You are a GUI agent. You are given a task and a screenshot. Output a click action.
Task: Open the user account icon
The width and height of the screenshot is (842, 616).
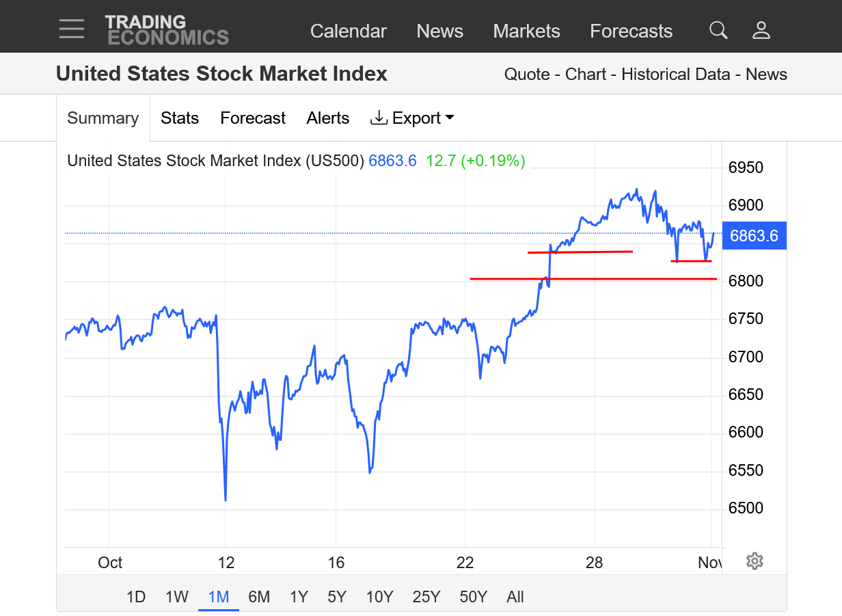point(761,30)
